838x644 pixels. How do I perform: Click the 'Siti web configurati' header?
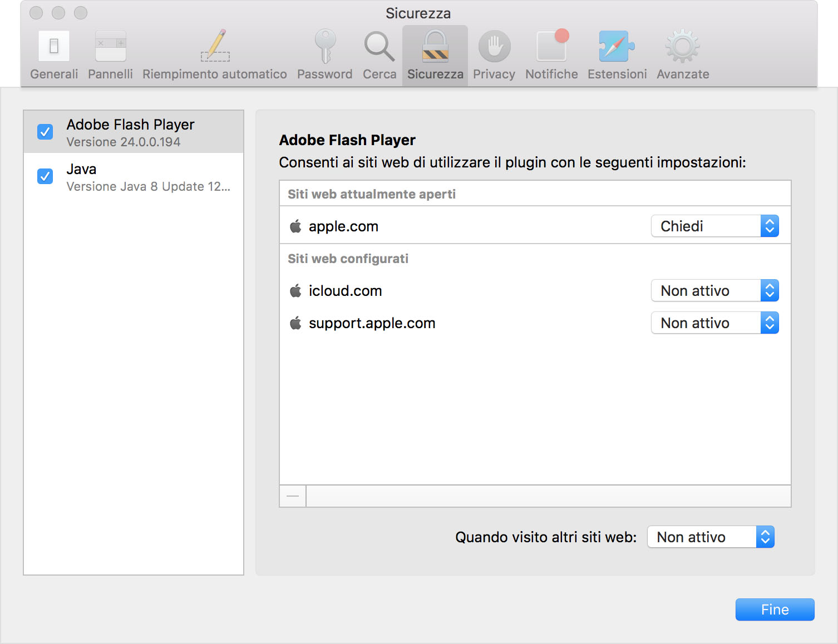click(x=348, y=259)
